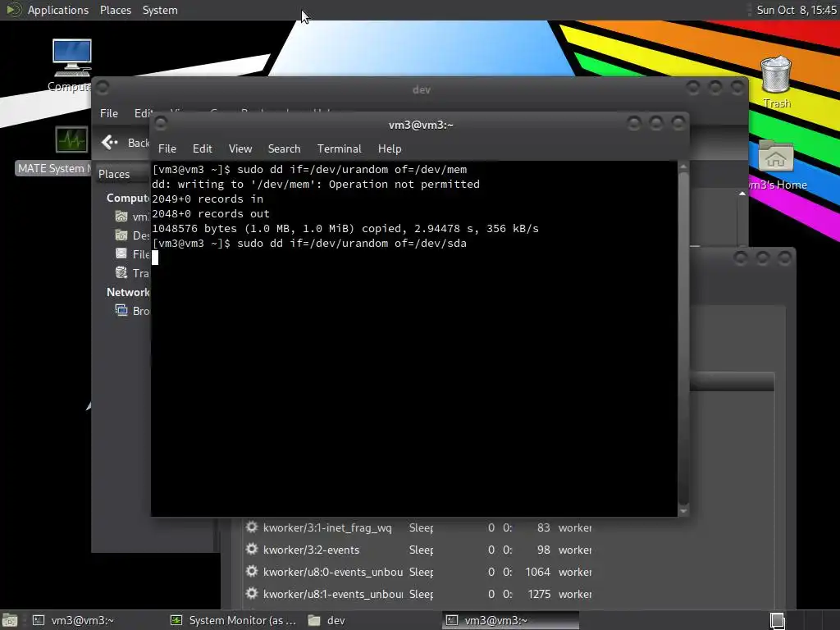This screenshot has height=630, width=840.
Task: Open the Places menu in top panel
Action: coord(115,10)
